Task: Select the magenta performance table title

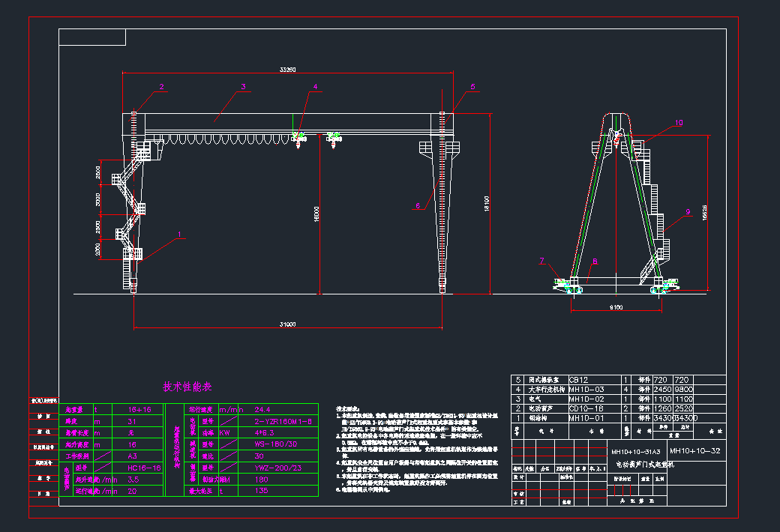Action: [x=187, y=387]
